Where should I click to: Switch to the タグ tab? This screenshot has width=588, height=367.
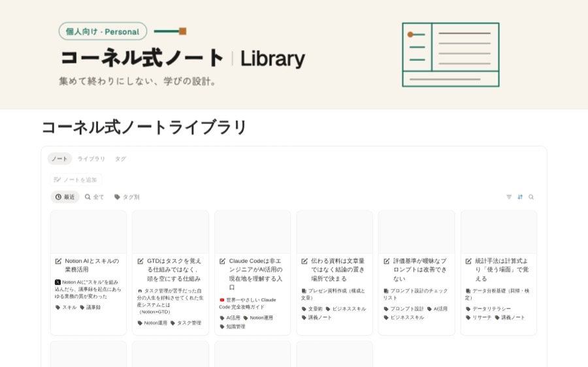tap(120, 159)
